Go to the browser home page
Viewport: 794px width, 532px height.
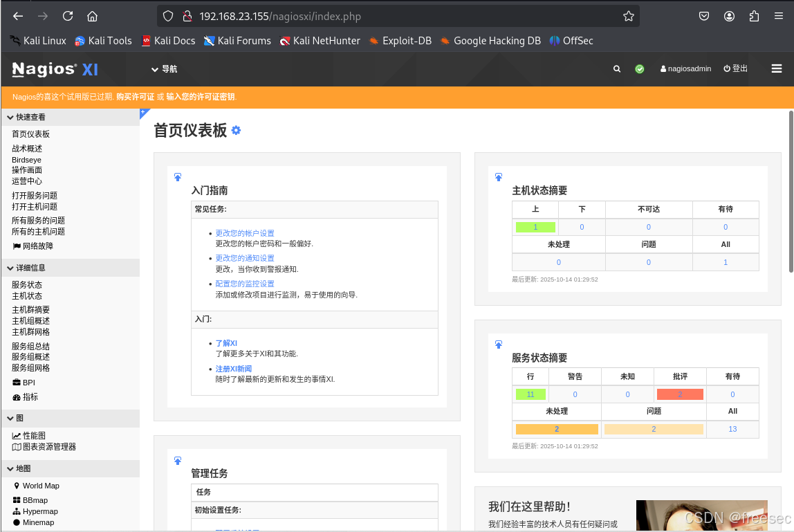click(x=92, y=16)
